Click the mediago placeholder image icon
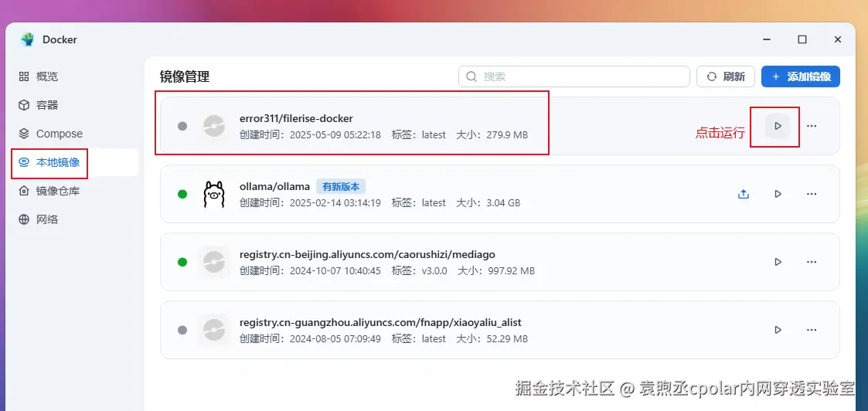 [x=213, y=262]
